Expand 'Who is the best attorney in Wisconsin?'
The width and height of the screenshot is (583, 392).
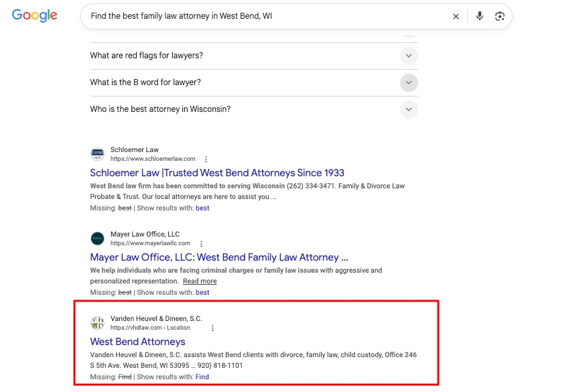click(x=254, y=109)
